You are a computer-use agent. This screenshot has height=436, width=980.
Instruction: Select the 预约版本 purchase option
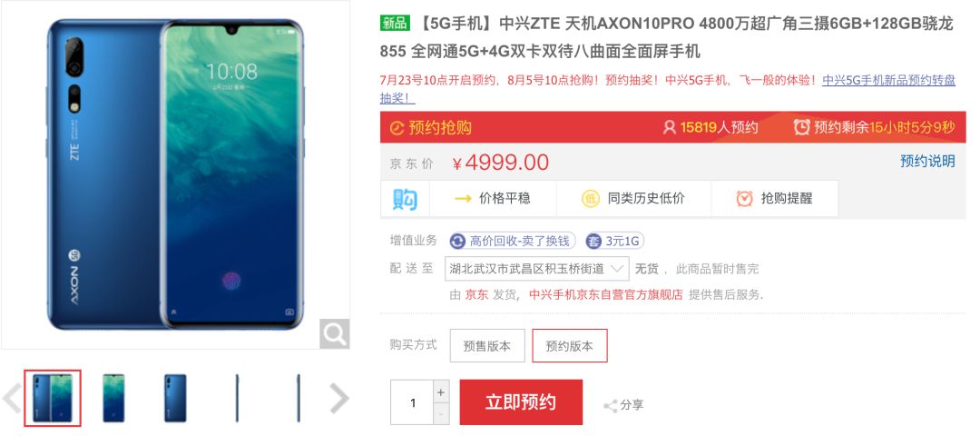569,345
